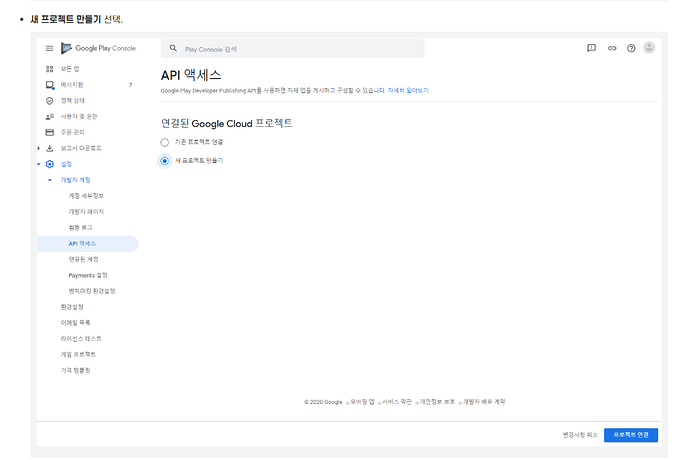
Task: Open 정책 상태 shield icon
Action: click(50, 101)
